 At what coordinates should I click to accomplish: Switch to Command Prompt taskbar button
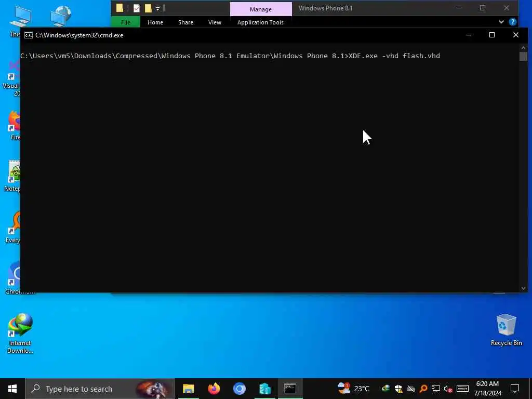[290, 389]
